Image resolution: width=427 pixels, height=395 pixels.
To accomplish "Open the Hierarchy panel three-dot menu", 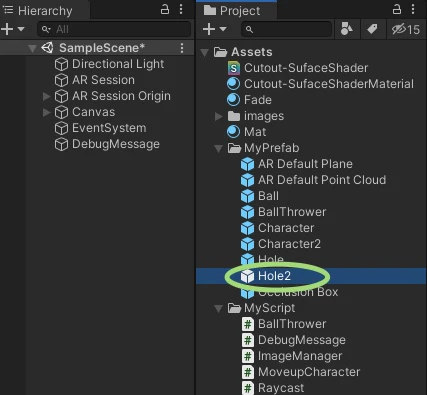I will tap(181, 9).
